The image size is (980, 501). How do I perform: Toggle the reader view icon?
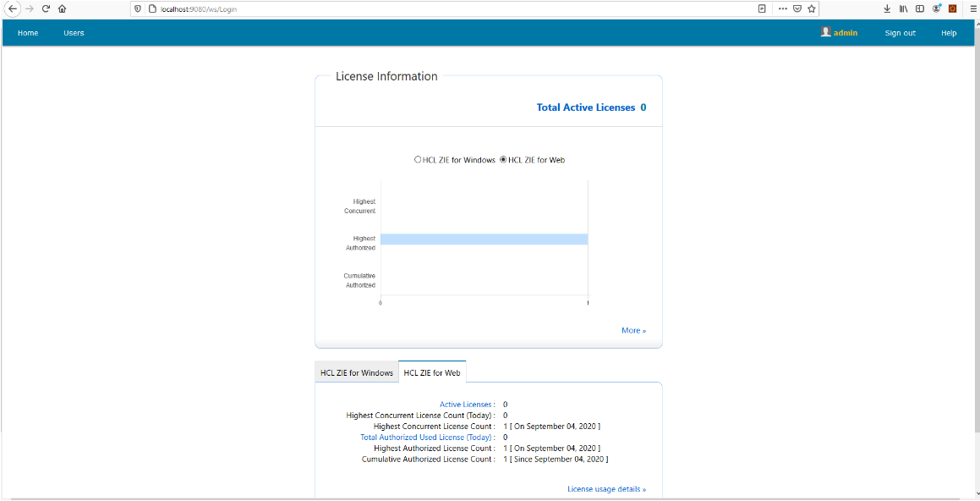coord(762,8)
